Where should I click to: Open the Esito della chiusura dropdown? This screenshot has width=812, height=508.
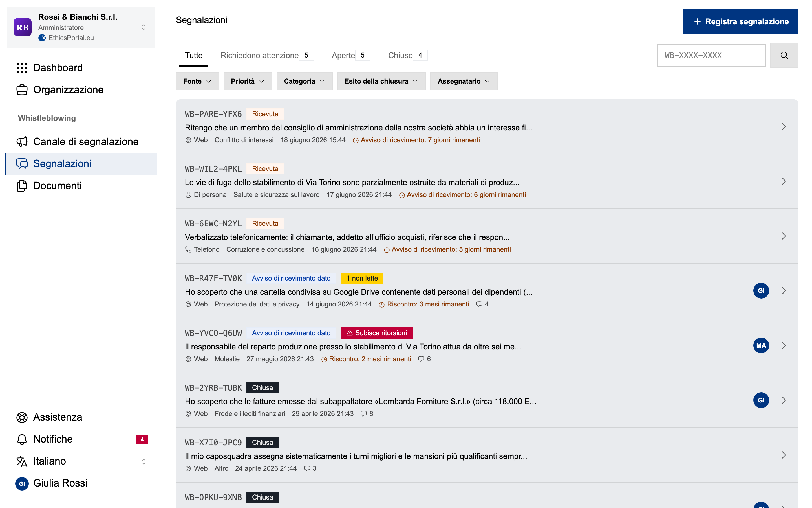pyautogui.click(x=381, y=81)
